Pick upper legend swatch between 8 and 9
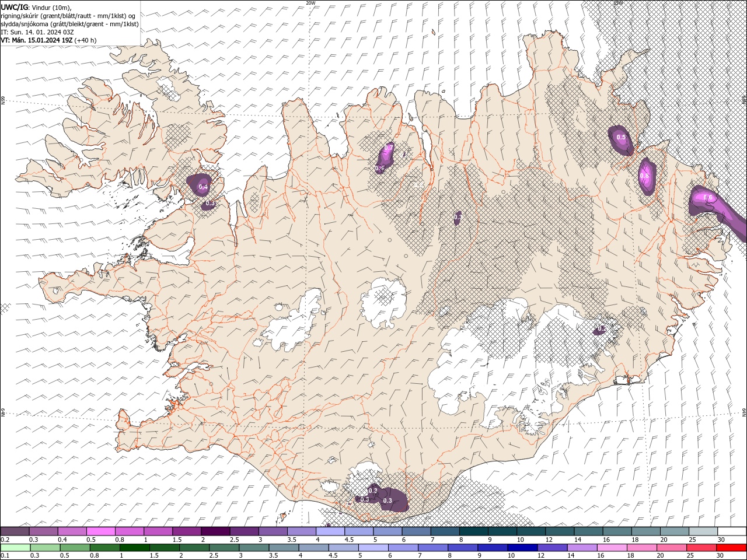This screenshot has height=560, width=747. click(x=473, y=531)
